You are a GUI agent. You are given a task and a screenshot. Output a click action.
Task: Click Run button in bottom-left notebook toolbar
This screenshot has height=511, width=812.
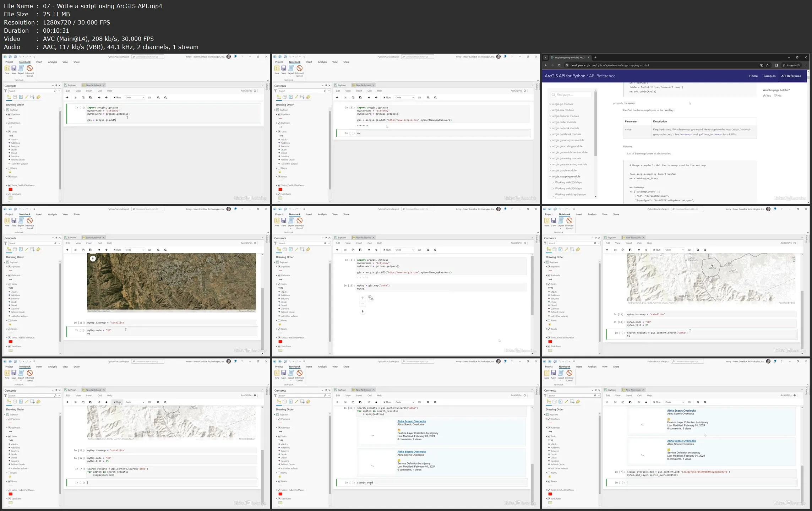pos(117,402)
